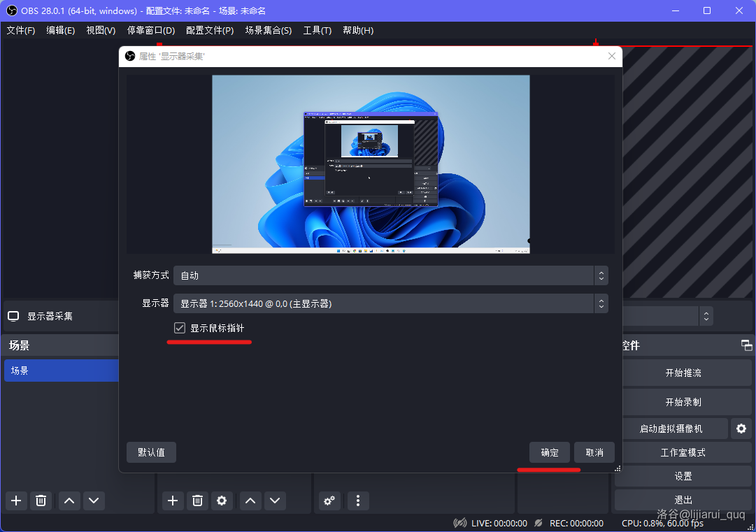
Task: Click the monitor icon beside 显示器采集
Action: (x=13, y=316)
